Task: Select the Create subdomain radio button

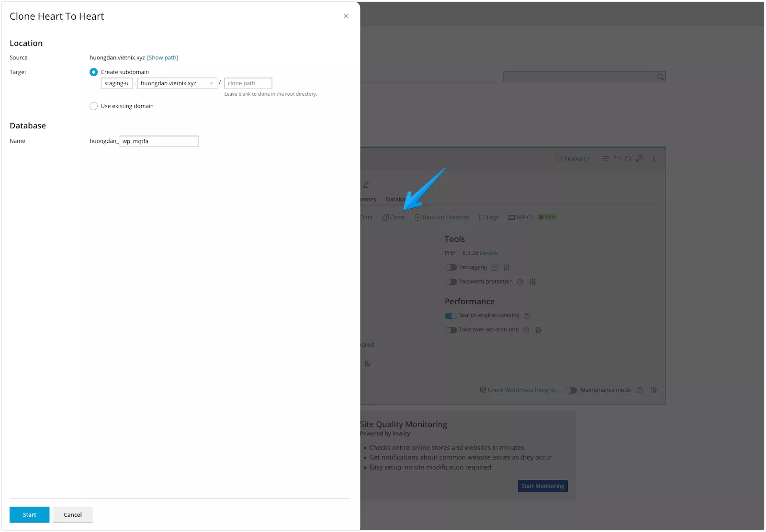Action: (x=94, y=72)
